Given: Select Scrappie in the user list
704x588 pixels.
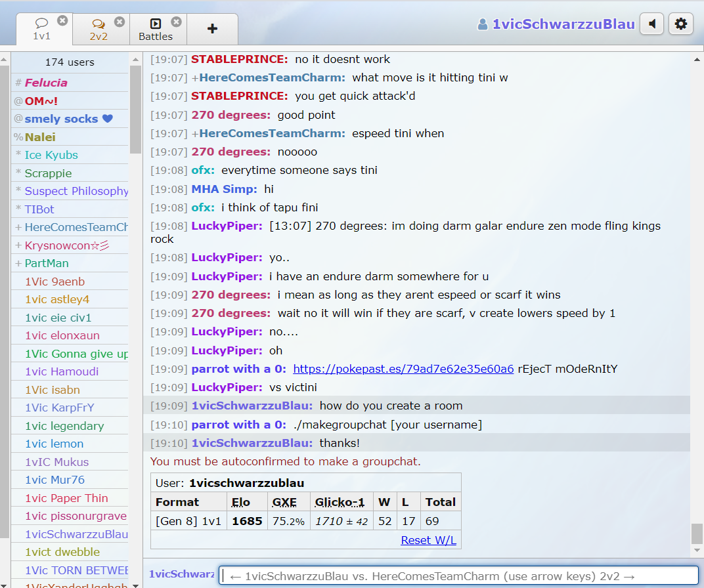Looking at the screenshot, I should pyautogui.click(x=70, y=173).
